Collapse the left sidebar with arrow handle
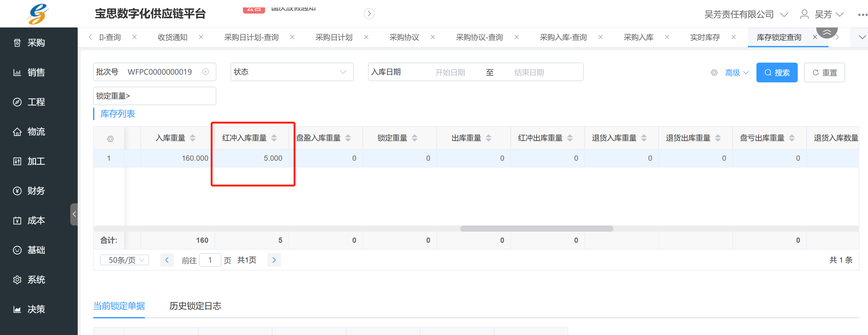Image resolution: width=868 pixels, height=335 pixels. click(74, 214)
